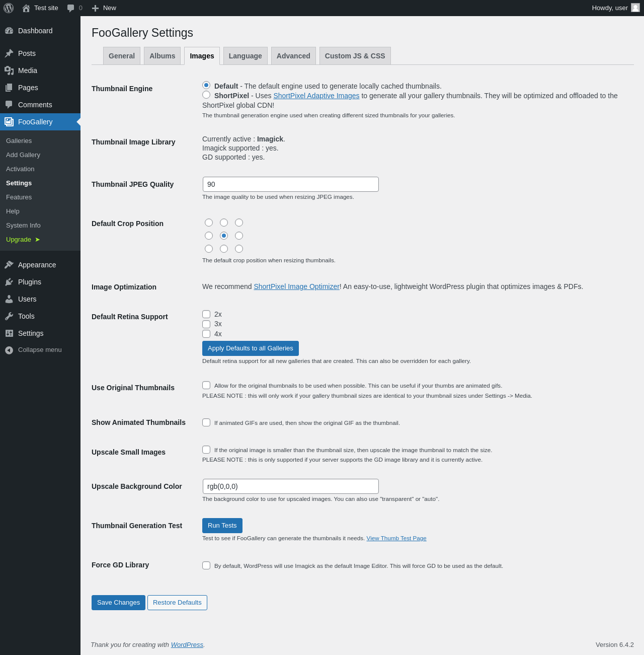Open ShortPixel Adaptive Images link
The height and width of the screenshot is (655, 644).
click(316, 96)
